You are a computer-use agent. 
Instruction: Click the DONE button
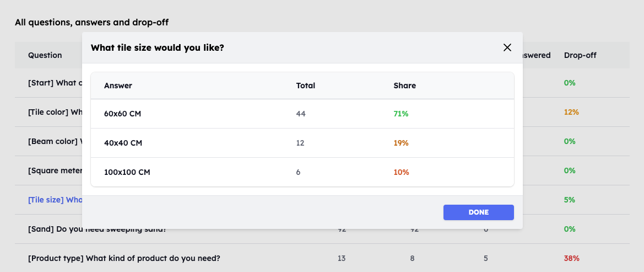(x=478, y=212)
